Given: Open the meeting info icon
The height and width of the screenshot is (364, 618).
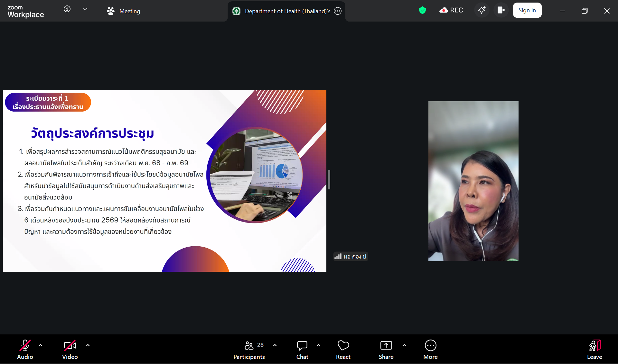Looking at the screenshot, I should coord(67,9).
